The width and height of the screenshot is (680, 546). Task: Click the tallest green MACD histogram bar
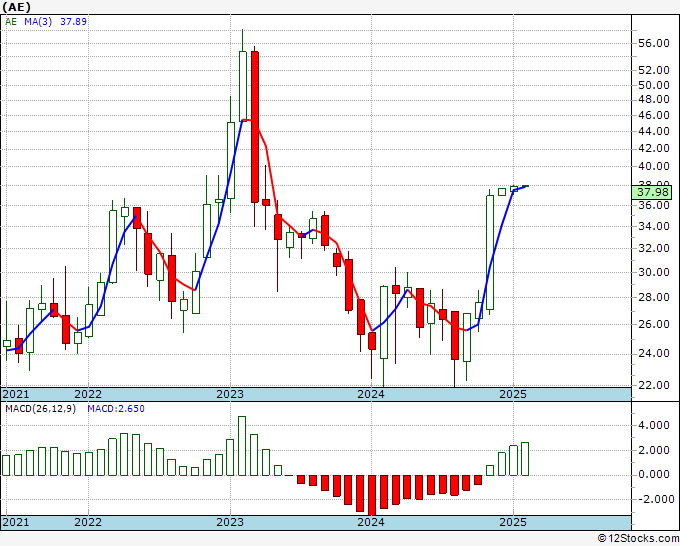(x=242, y=446)
